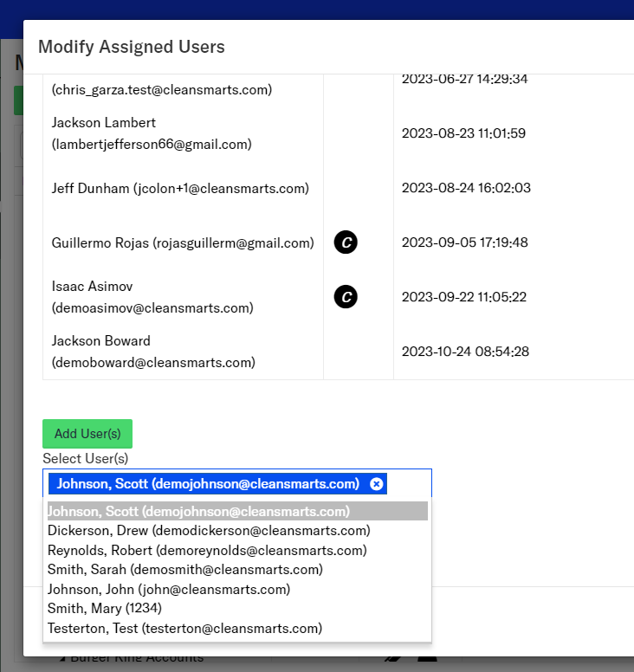Image resolution: width=634 pixels, height=672 pixels.
Task: Click the Modify Assigned Users dialog title
Action: click(x=132, y=47)
